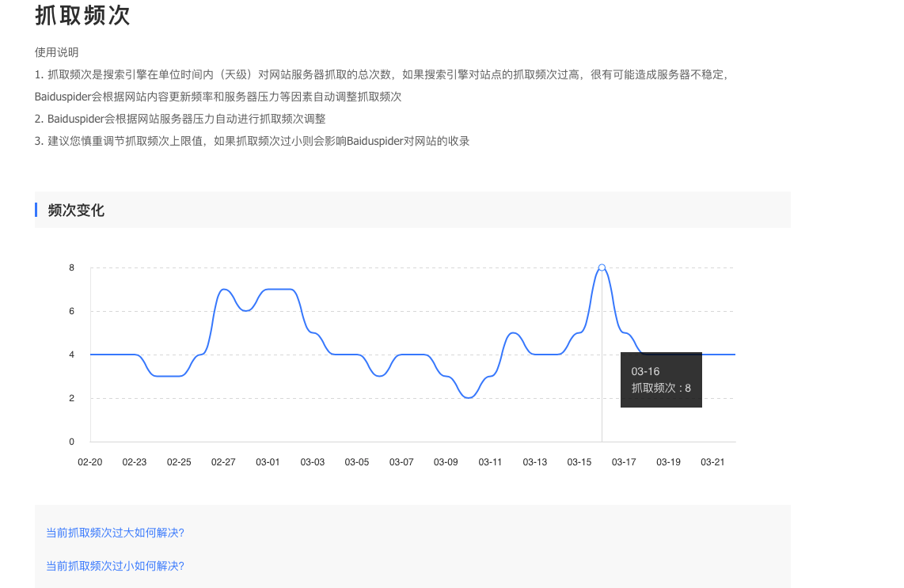Click the 频次变化 section heading
This screenshot has height=588, width=904.
(76, 211)
